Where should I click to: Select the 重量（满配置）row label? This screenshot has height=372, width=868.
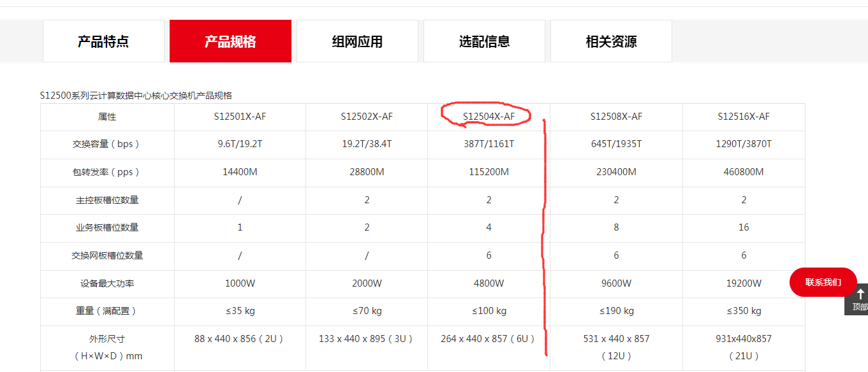pyautogui.click(x=106, y=311)
